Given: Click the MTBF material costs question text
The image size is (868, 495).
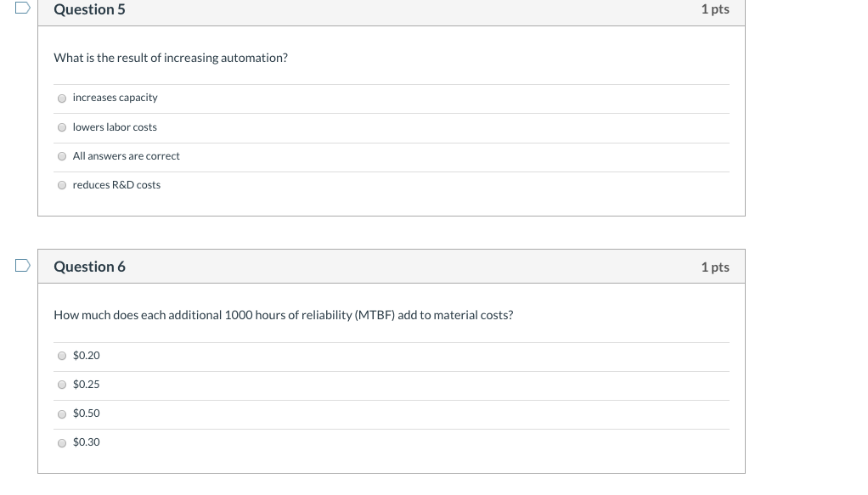Looking at the screenshot, I should tap(284, 315).
